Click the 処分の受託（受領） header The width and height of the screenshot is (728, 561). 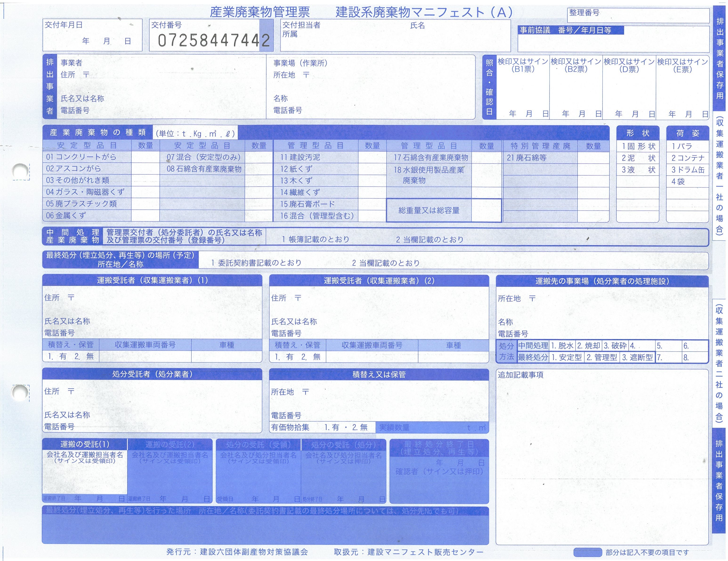(258, 445)
